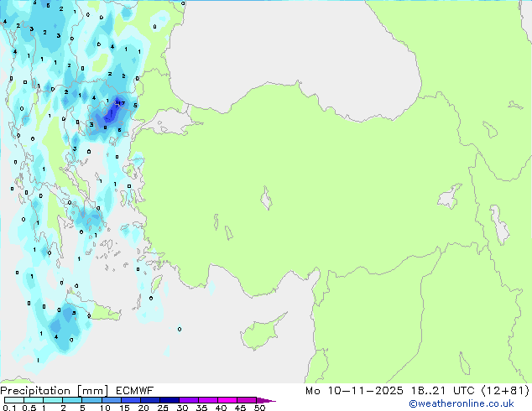Click the 45–50 mm legend color box
The height and width of the screenshot is (411, 532).
[247, 400]
